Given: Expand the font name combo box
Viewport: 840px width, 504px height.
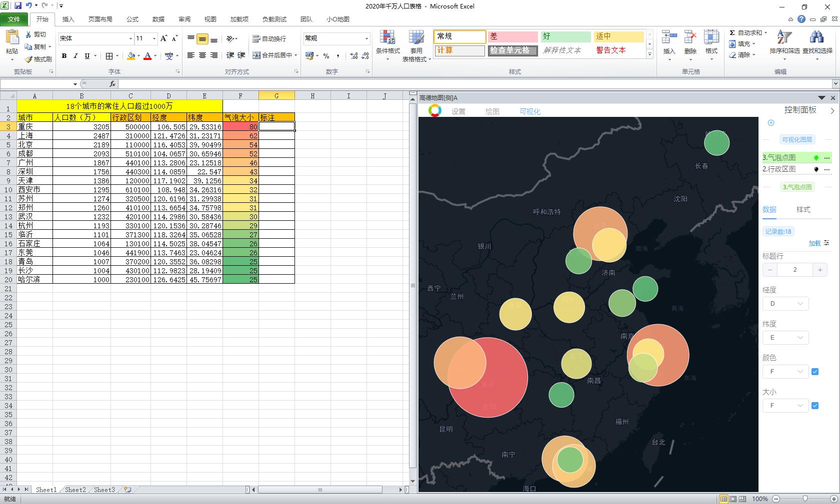Looking at the screenshot, I should [130, 38].
